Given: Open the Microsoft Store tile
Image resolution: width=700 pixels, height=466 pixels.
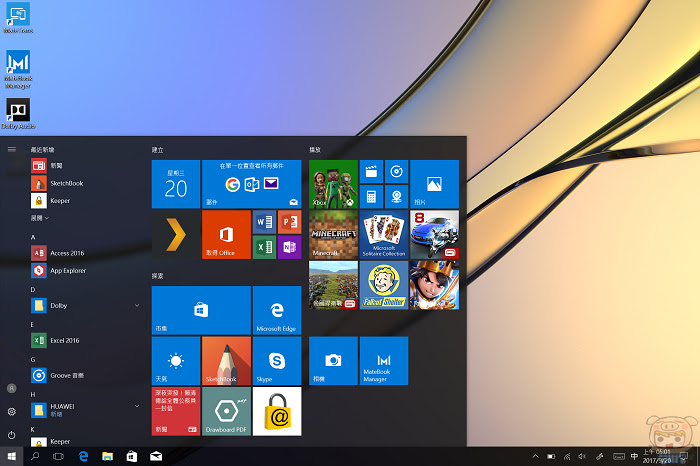Looking at the screenshot, I should coord(201,310).
